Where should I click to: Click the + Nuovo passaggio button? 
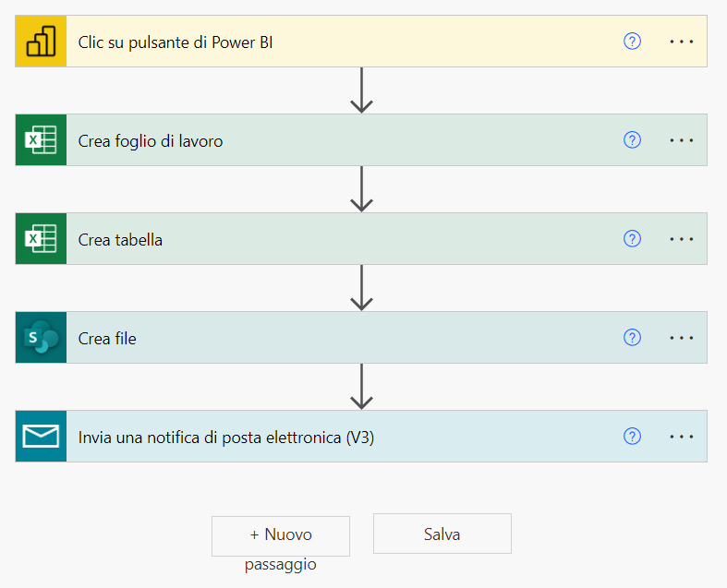pos(281,536)
